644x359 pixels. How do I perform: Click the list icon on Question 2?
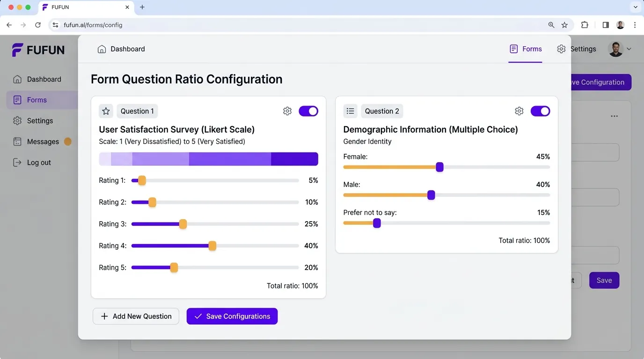[351, 111]
